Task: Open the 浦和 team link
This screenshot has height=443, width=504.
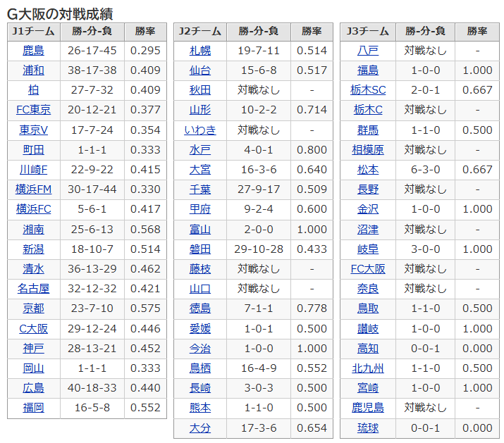Action: (x=33, y=70)
